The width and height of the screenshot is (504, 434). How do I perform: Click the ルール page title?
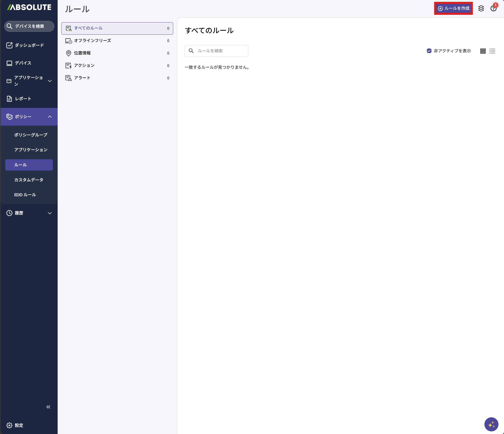point(77,9)
